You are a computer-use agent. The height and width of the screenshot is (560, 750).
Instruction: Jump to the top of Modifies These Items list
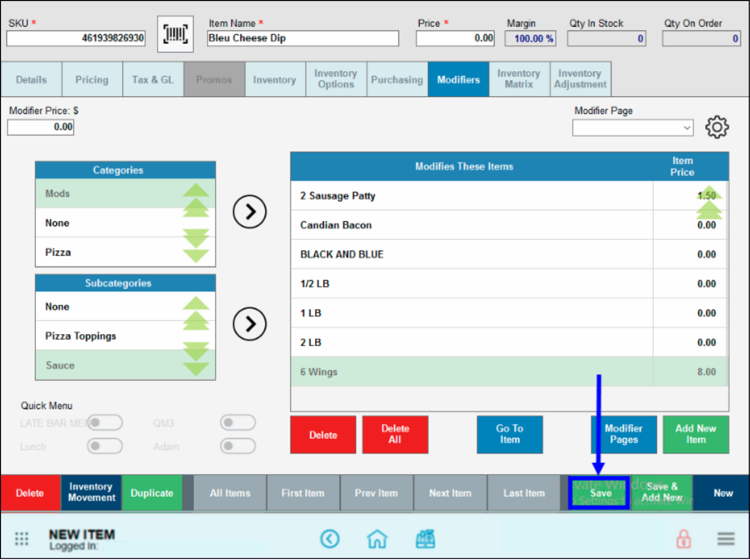click(709, 192)
